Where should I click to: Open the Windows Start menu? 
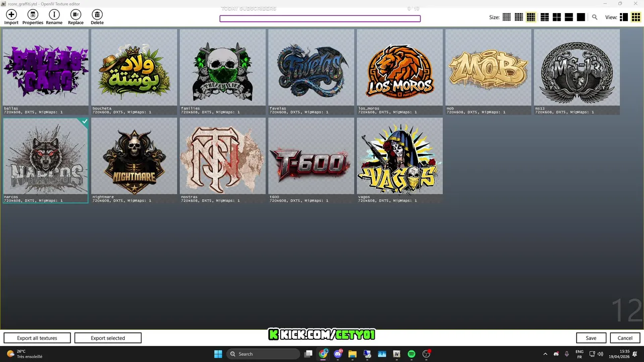(x=218, y=354)
